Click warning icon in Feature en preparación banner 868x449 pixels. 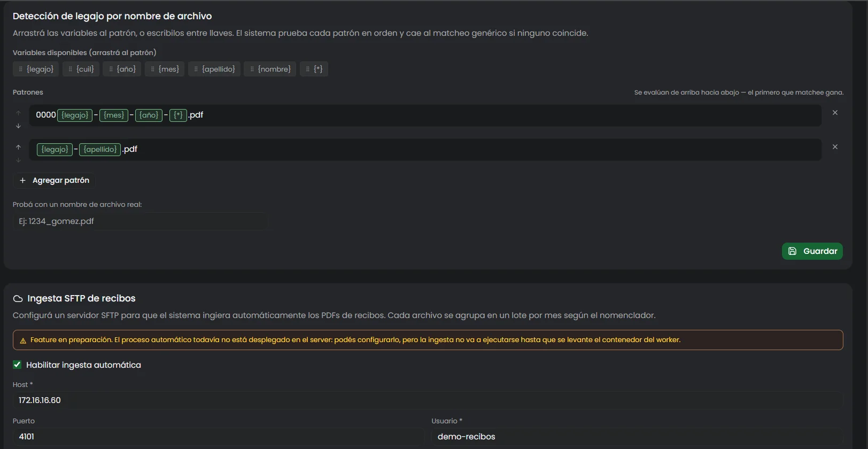(x=23, y=340)
